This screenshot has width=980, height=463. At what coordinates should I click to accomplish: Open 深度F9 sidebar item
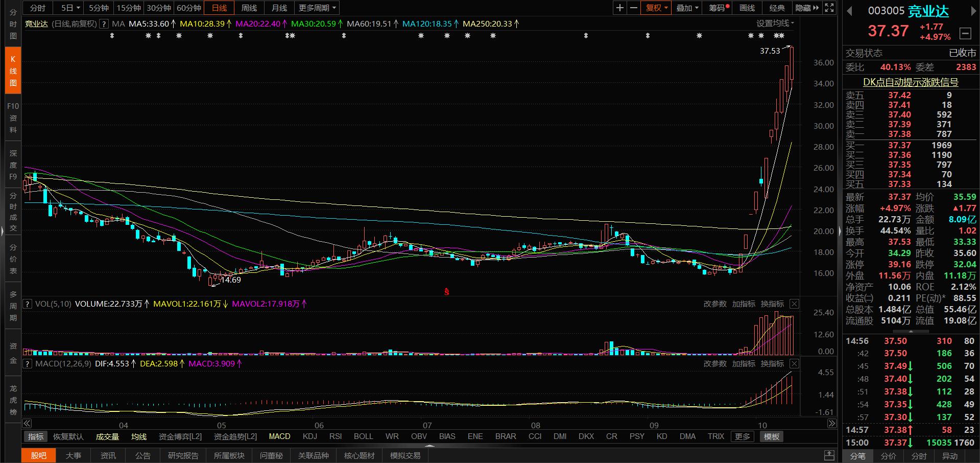13,165
